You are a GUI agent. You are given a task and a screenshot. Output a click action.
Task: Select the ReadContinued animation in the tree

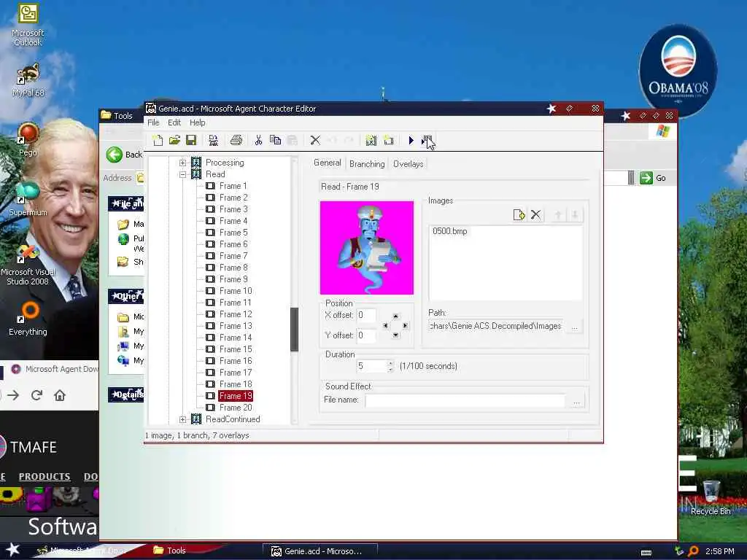point(233,419)
